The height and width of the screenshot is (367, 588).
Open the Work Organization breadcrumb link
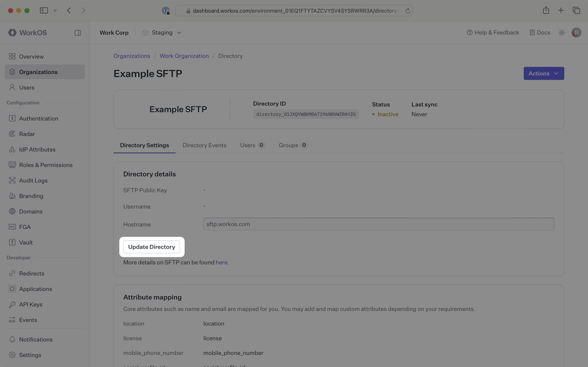tap(184, 56)
